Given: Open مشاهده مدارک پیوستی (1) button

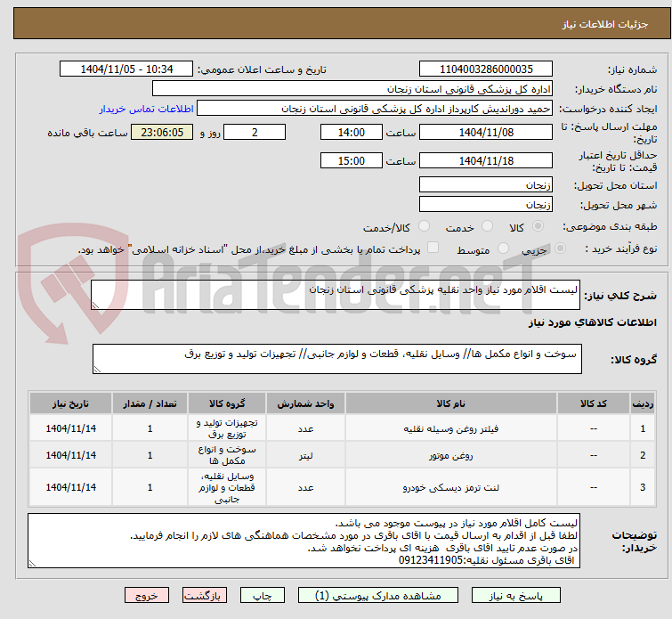Looking at the screenshot, I should [378, 596].
